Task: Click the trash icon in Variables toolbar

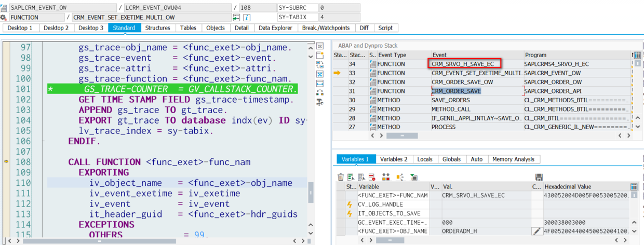Action: (x=341, y=177)
